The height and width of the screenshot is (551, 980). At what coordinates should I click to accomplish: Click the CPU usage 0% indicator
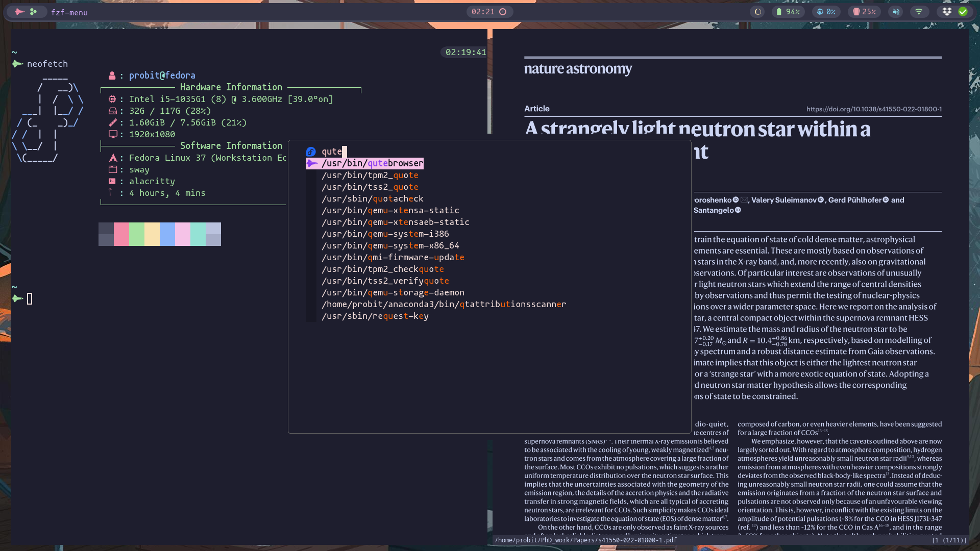pos(826,12)
